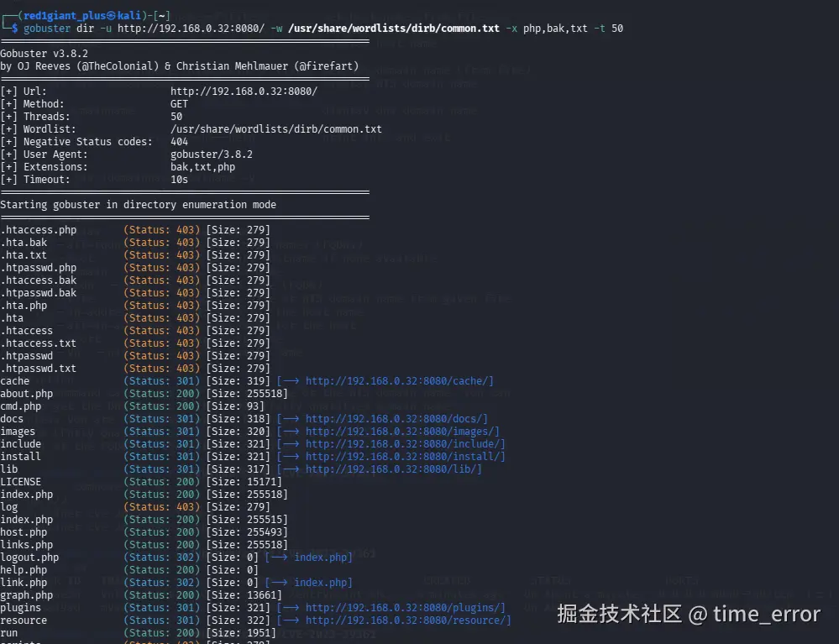This screenshot has height=644, width=839.
Task: Select the Size 1951 value on run row
Action: point(241,633)
